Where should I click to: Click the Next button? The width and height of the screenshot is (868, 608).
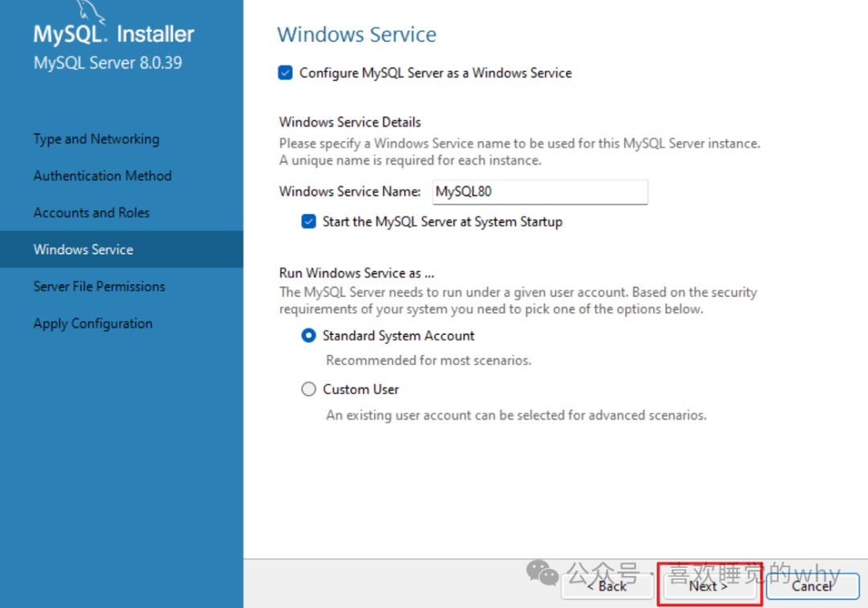(708, 585)
